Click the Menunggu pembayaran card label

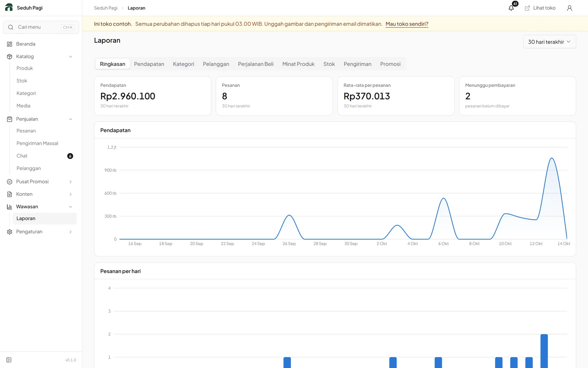pos(490,85)
